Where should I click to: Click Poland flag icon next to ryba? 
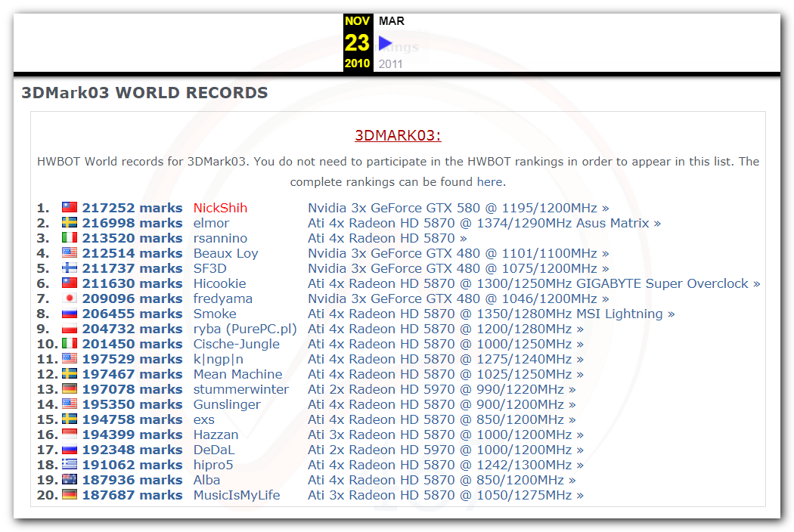[x=70, y=329]
